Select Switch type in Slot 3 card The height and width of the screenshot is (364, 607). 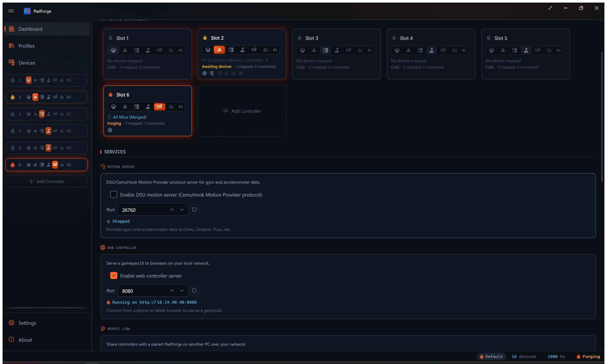[x=326, y=50]
